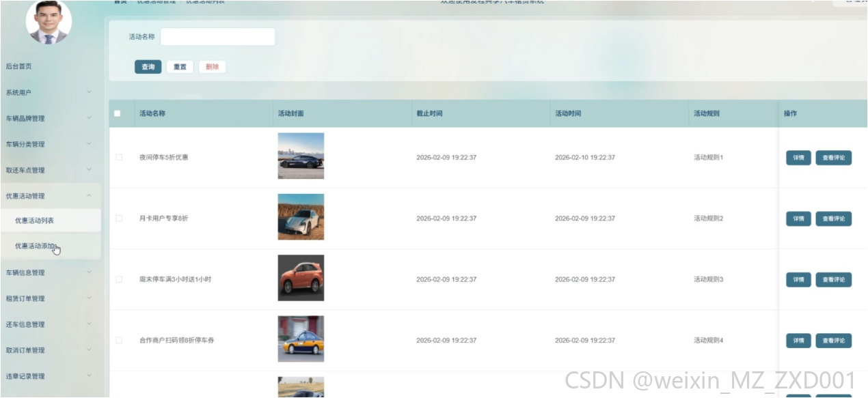The height and width of the screenshot is (398, 868).
Task: Check the 夜间停车5折优惠 row checkbox
Action: (119, 157)
